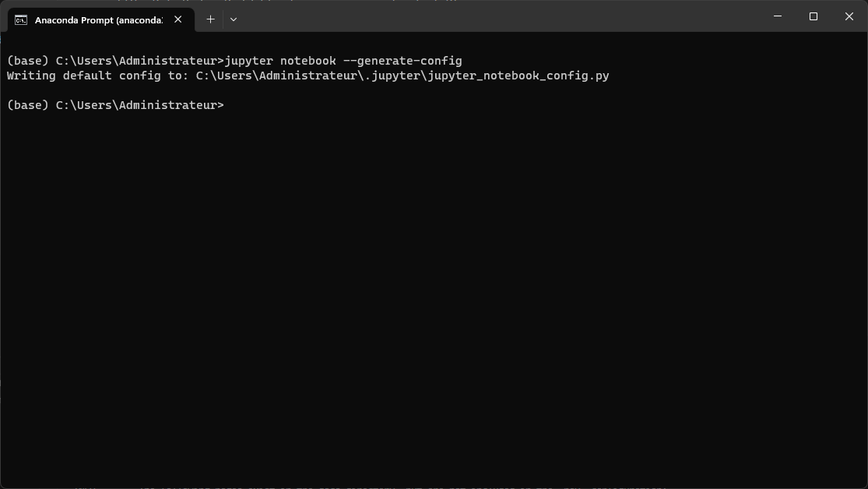Open a new tab with plus icon
This screenshot has width=868, height=489.
(x=210, y=19)
